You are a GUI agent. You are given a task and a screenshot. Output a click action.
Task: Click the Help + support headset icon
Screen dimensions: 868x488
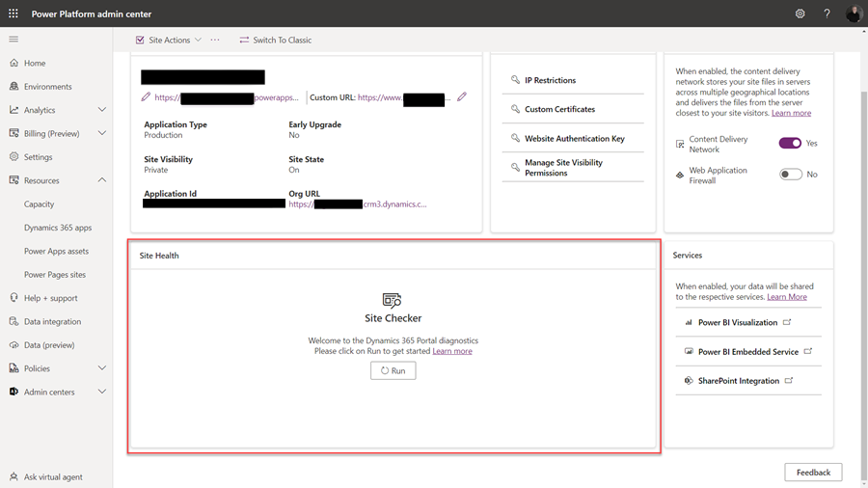click(14, 298)
